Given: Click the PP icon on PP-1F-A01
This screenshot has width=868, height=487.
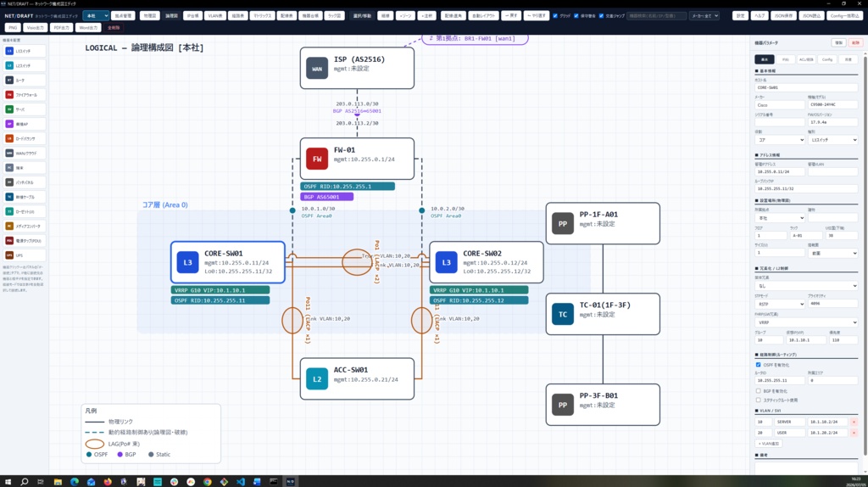Looking at the screenshot, I should point(563,224).
